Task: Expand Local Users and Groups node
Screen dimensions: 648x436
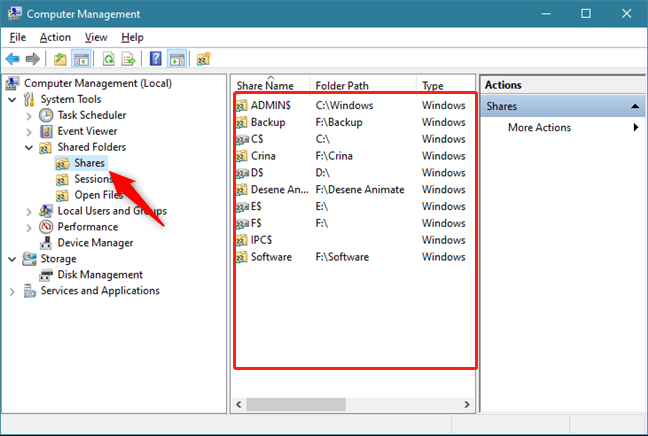Action: pyautogui.click(x=29, y=212)
